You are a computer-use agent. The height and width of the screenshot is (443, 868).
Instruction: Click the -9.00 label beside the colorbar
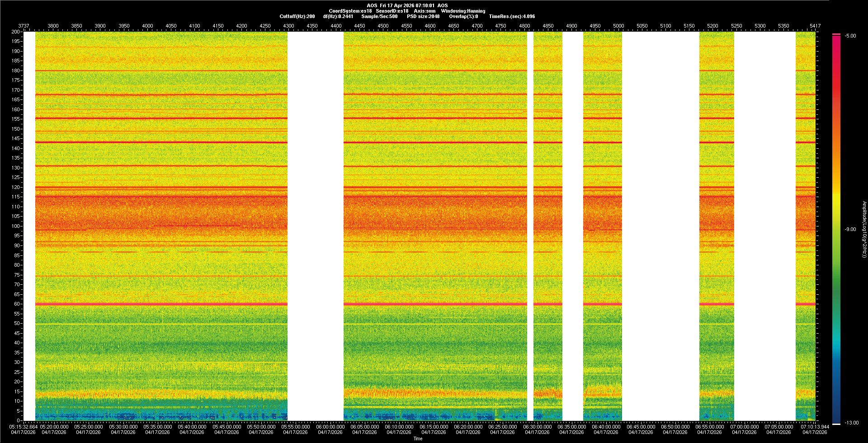click(x=850, y=230)
